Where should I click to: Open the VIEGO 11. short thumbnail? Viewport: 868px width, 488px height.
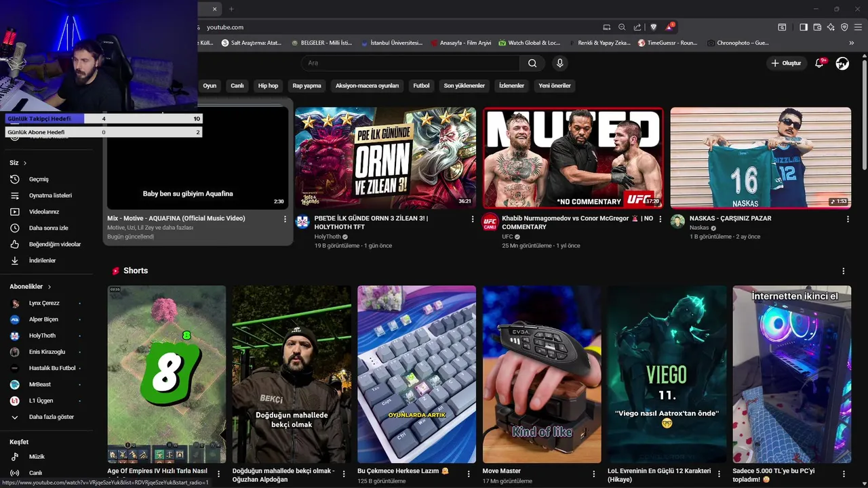coord(667,374)
